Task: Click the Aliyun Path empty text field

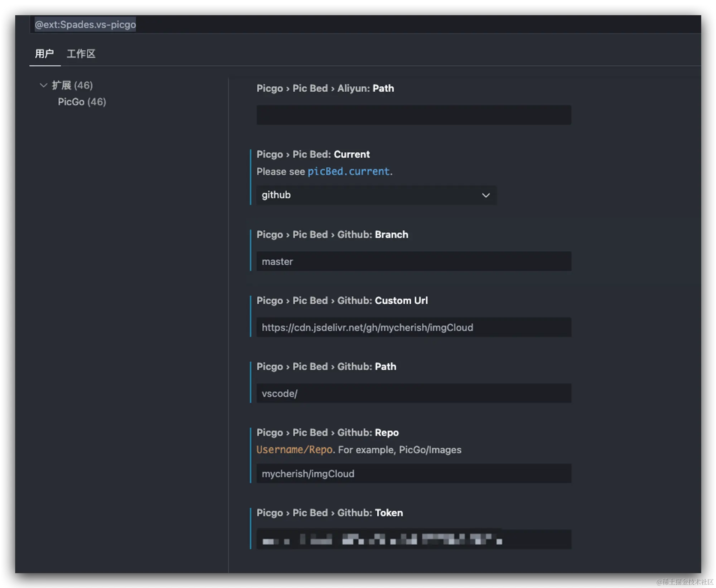Action: click(413, 115)
